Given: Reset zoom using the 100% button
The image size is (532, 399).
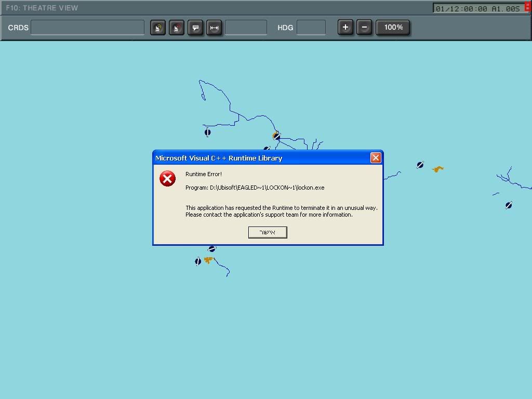Looking at the screenshot, I should [x=393, y=27].
